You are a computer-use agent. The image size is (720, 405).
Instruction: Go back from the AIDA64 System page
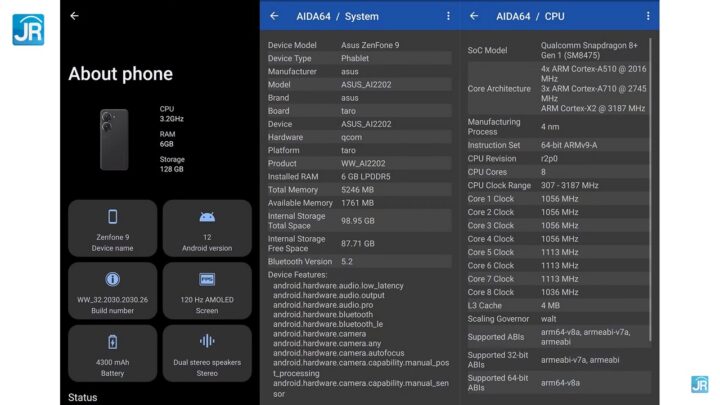pos(274,16)
